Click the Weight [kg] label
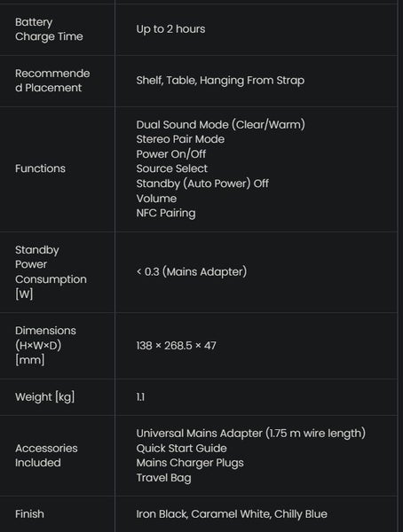 click(x=44, y=397)
